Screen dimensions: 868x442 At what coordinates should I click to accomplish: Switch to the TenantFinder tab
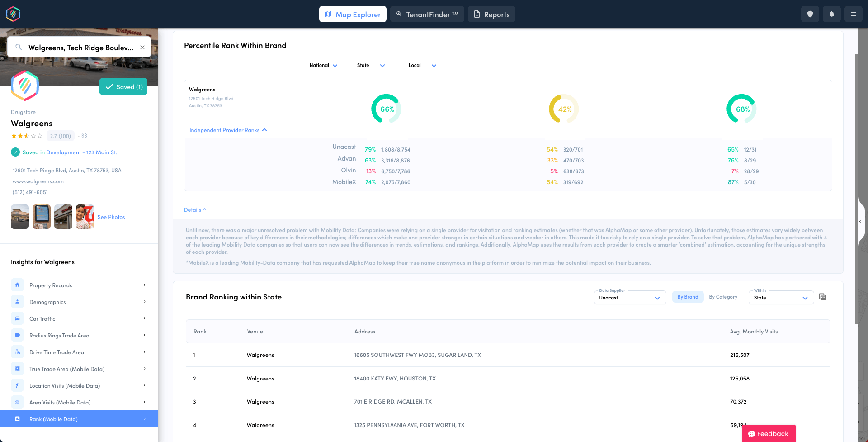pos(426,14)
